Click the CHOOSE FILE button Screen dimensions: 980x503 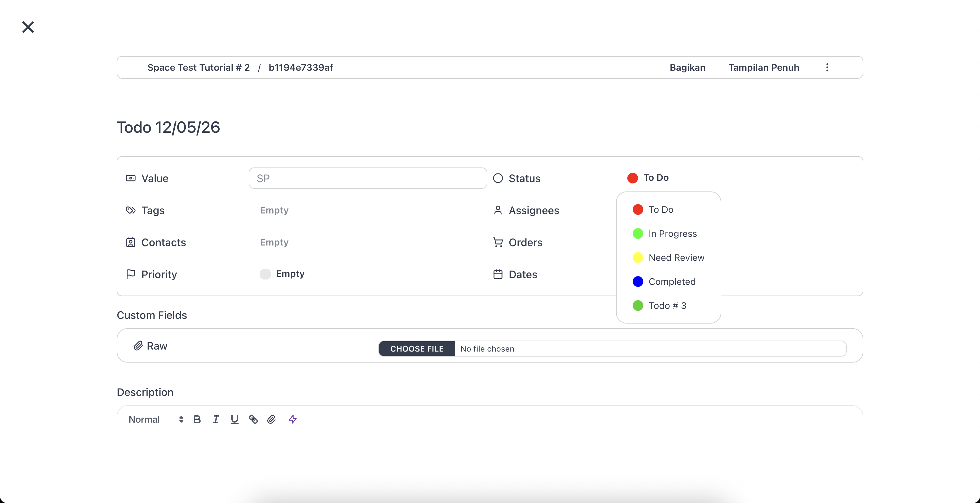pyautogui.click(x=417, y=349)
